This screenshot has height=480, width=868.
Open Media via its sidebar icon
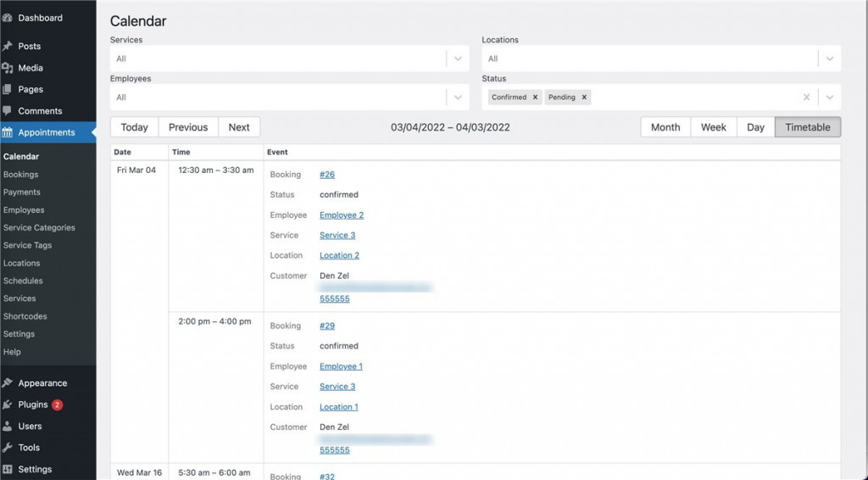pos(8,68)
